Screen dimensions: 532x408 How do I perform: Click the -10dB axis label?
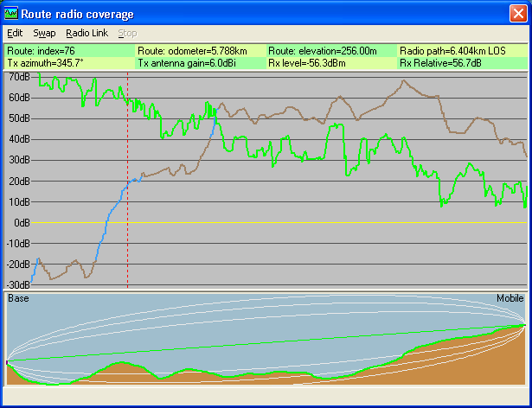[x=17, y=244]
